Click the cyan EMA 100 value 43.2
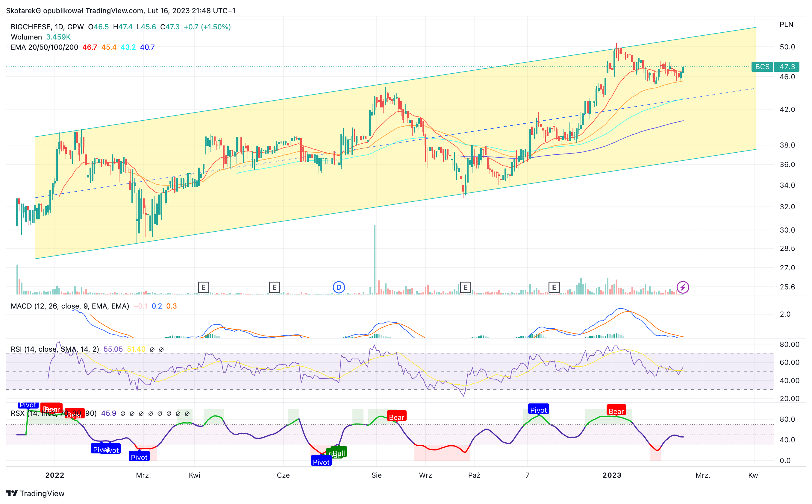 point(128,47)
